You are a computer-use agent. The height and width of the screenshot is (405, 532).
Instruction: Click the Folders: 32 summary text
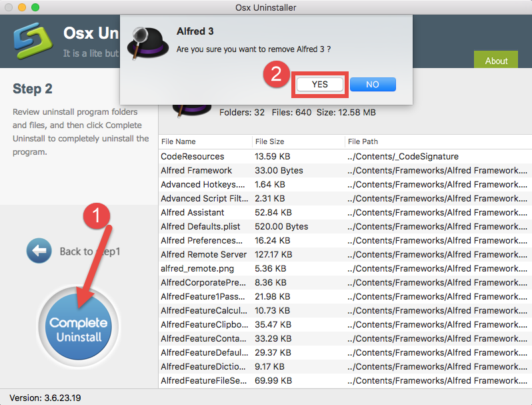241,112
